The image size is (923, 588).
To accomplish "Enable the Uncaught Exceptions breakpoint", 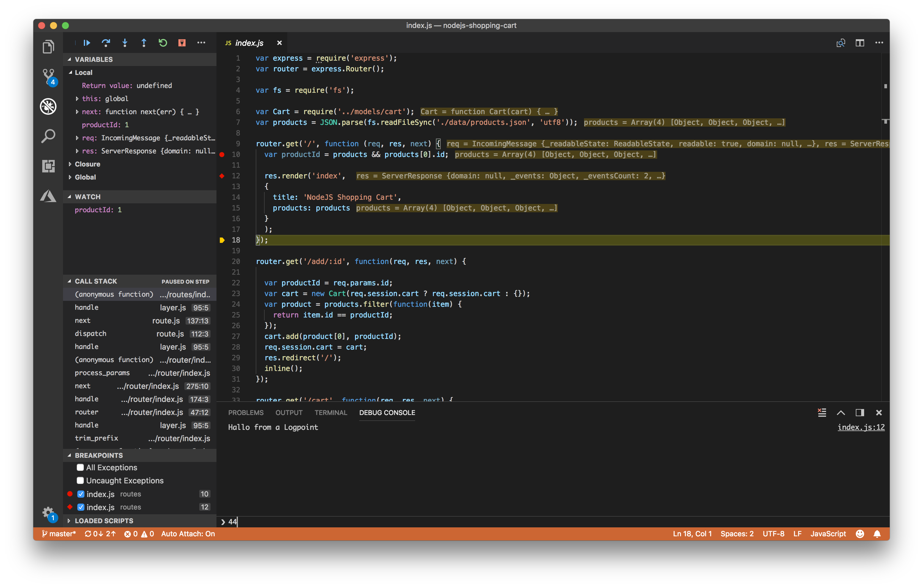I will (x=80, y=480).
